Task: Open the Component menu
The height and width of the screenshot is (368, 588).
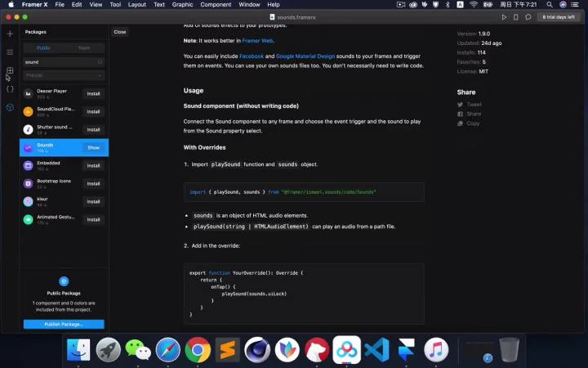Action: [216, 5]
